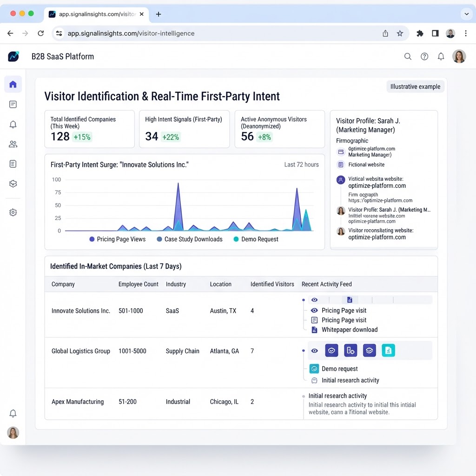The image size is (476, 476).
Task: Go back with browser back arrow
Action: (10, 33)
